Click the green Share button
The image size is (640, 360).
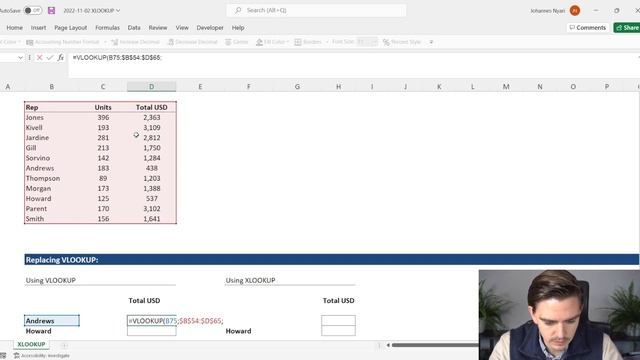[627, 28]
